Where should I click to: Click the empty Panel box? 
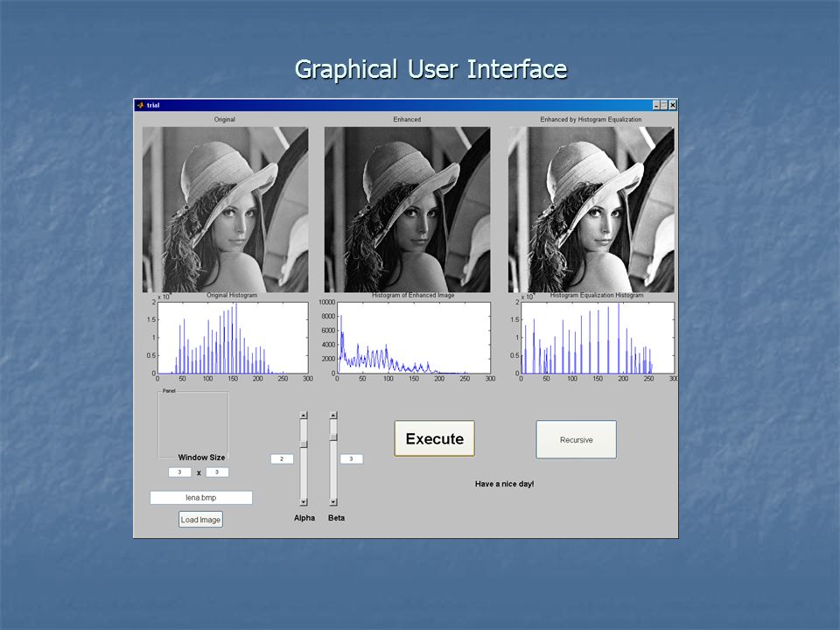coord(192,424)
